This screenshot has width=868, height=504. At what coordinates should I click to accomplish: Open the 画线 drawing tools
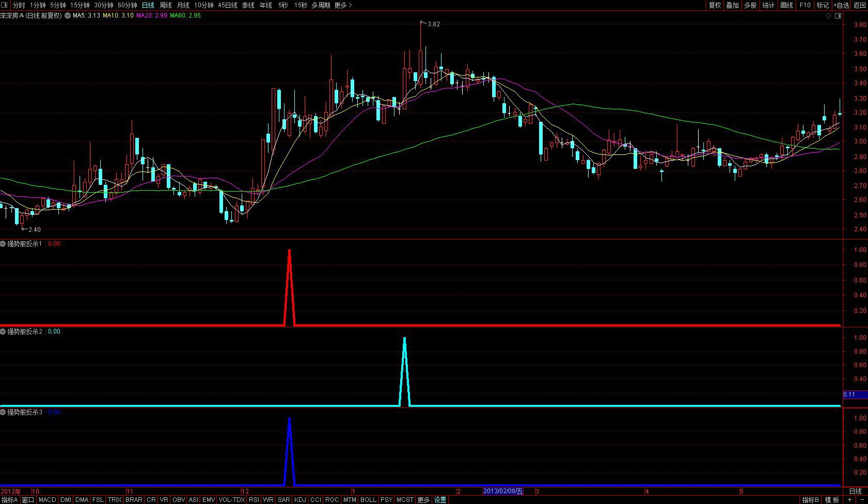point(786,5)
